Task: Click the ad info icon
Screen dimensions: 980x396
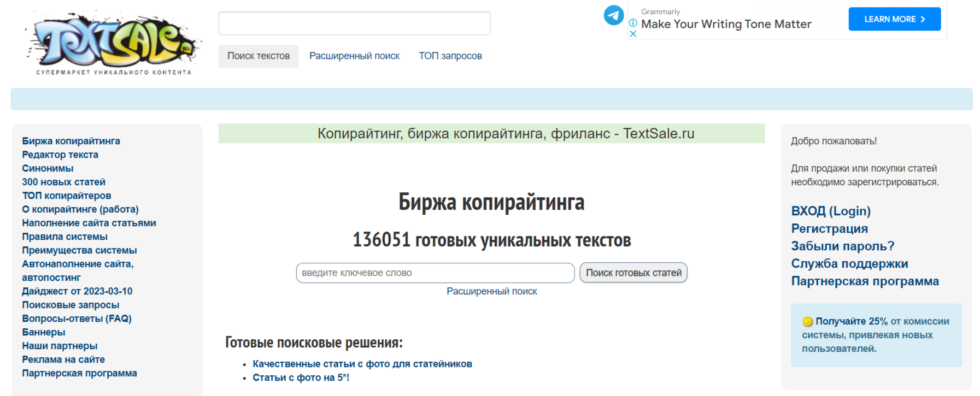Action: point(633,23)
